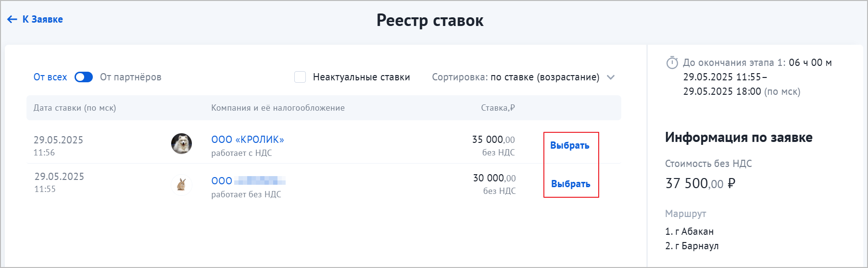This screenshot has height=268, width=868.
Task: Enable the Неактуальные ставки checkbox
Action: pyautogui.click(x=300, y=77)
